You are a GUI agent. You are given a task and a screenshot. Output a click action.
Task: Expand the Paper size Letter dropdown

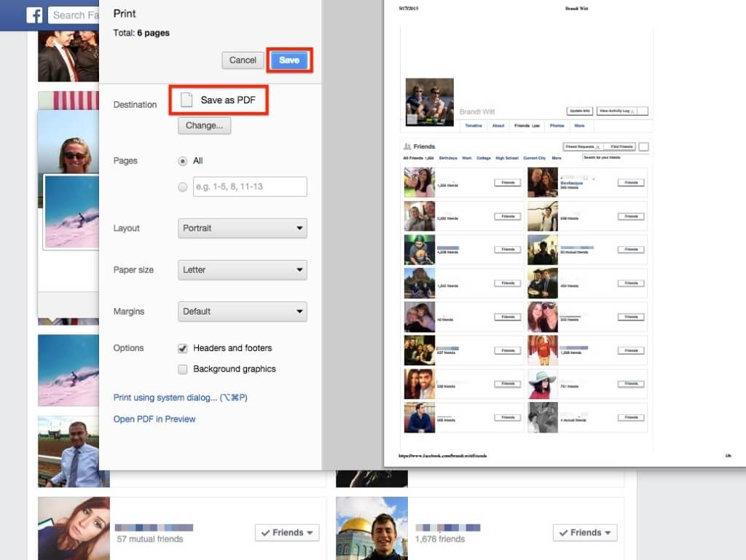click(242, 270)
